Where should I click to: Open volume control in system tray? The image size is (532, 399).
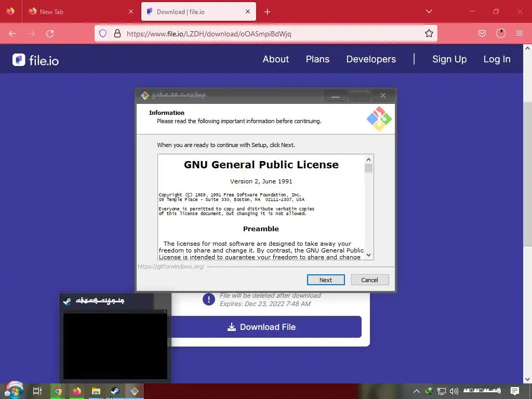[x=454, y=391]
